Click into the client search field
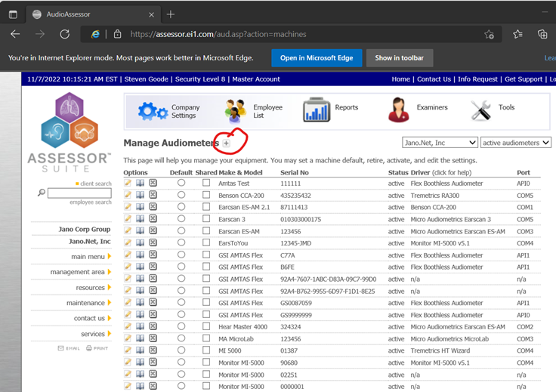 coord(79,193)
